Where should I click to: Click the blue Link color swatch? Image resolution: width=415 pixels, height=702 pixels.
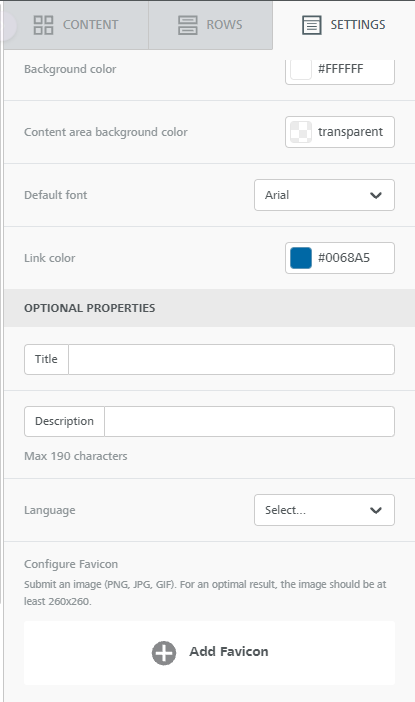point(301,258)
